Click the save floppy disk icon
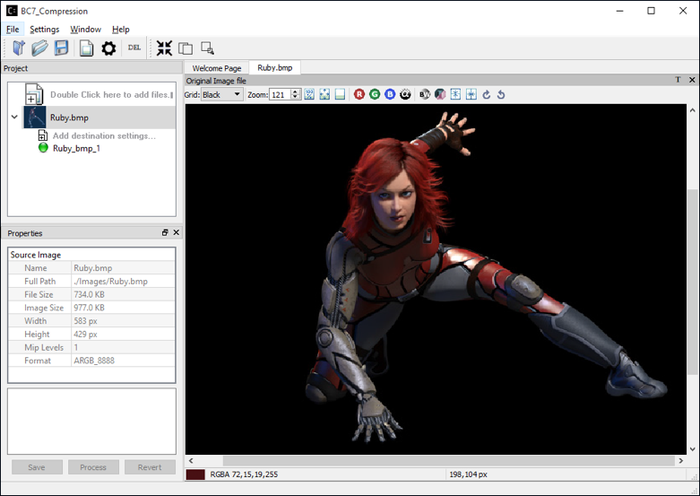This screenshot has height=496, width=700. click(x=62, y=48)
